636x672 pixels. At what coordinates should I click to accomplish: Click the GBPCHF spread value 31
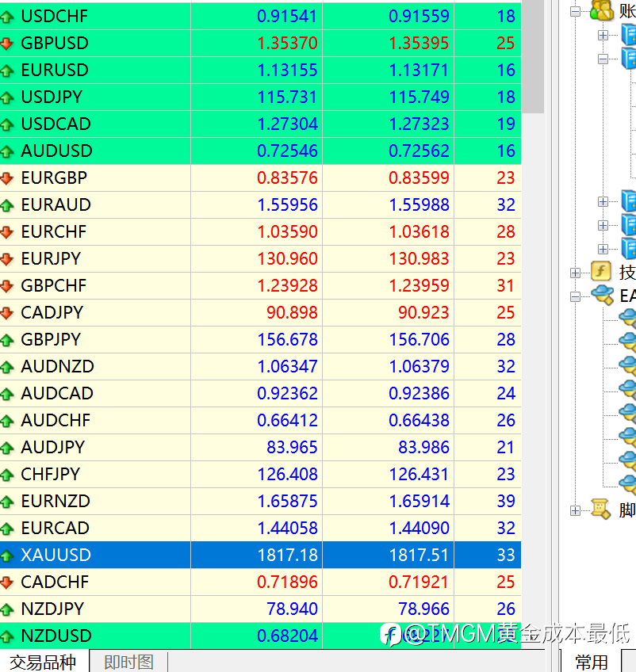click(506, 286)
